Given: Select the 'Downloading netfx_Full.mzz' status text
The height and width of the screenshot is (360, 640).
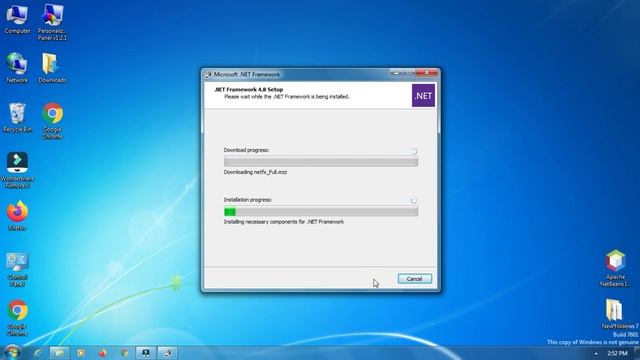Looking at the screenshot, I should [255, 172].
